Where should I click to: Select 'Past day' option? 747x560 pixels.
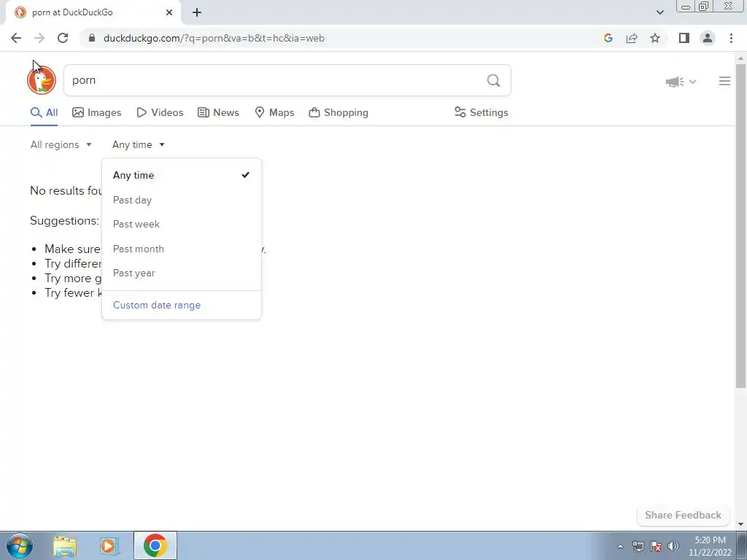[182, 200]
